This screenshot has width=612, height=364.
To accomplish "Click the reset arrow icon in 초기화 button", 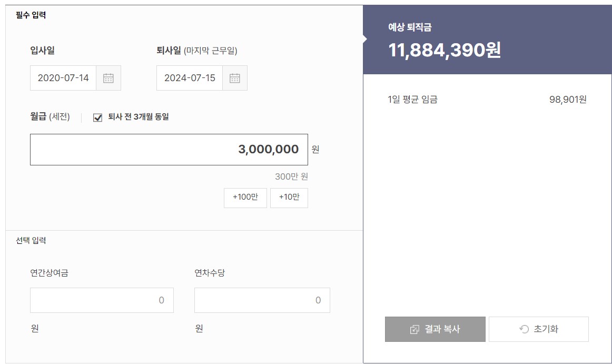I will (x=525, y=329).
